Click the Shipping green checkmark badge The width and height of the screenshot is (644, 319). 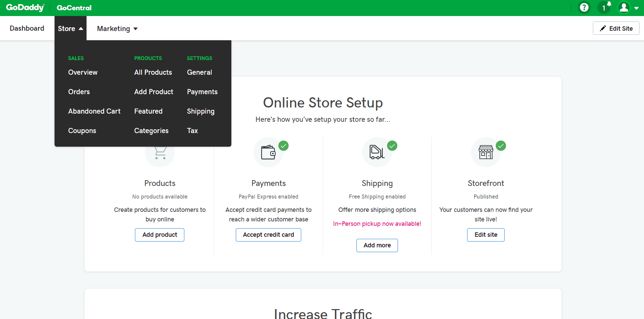click(x=392, y=146)
